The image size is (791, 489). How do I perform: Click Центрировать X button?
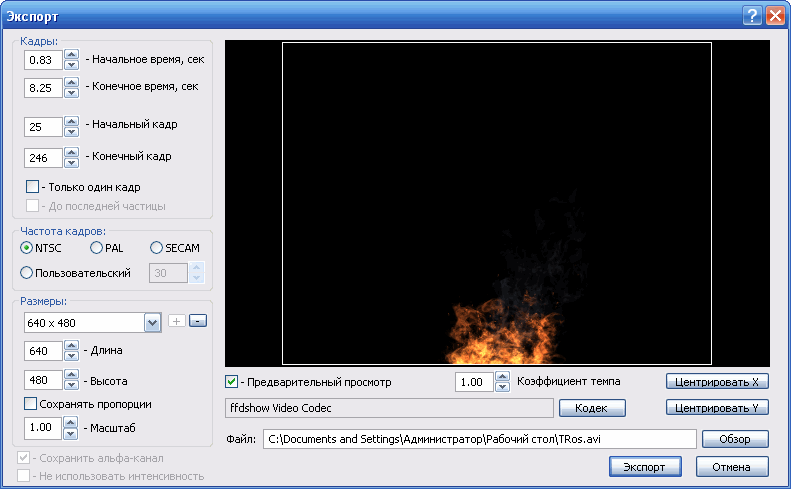pos(717,382)
